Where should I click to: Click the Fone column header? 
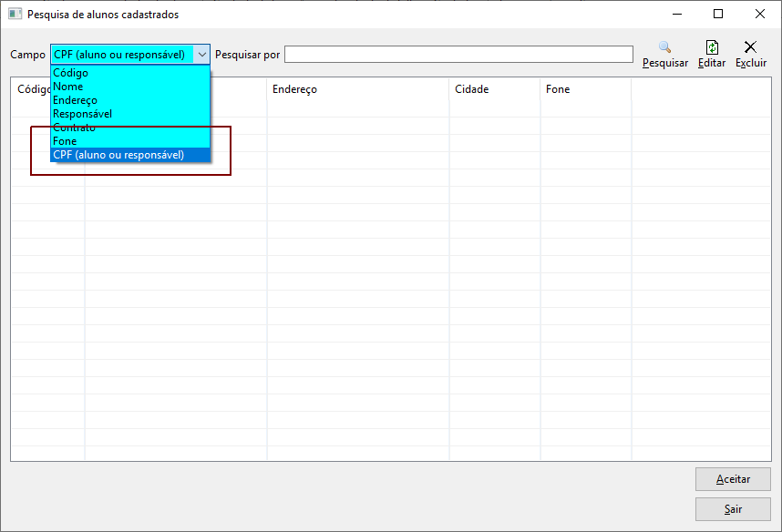pyautogui.click(x=585, y=89)
